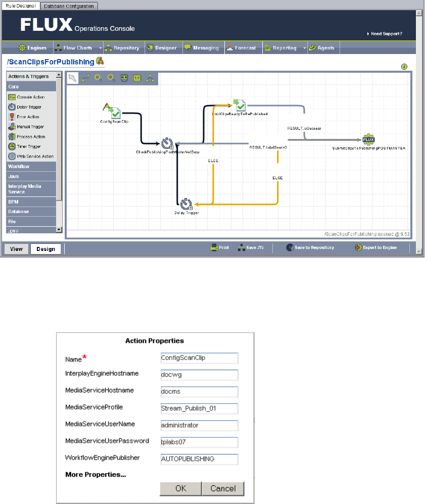Click the MediaServiceUserName field
This screenshot has width=425, height=504.
200,425
